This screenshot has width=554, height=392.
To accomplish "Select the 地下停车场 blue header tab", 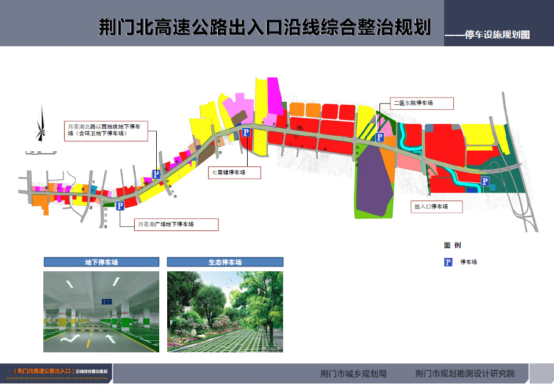I will 101,262.
